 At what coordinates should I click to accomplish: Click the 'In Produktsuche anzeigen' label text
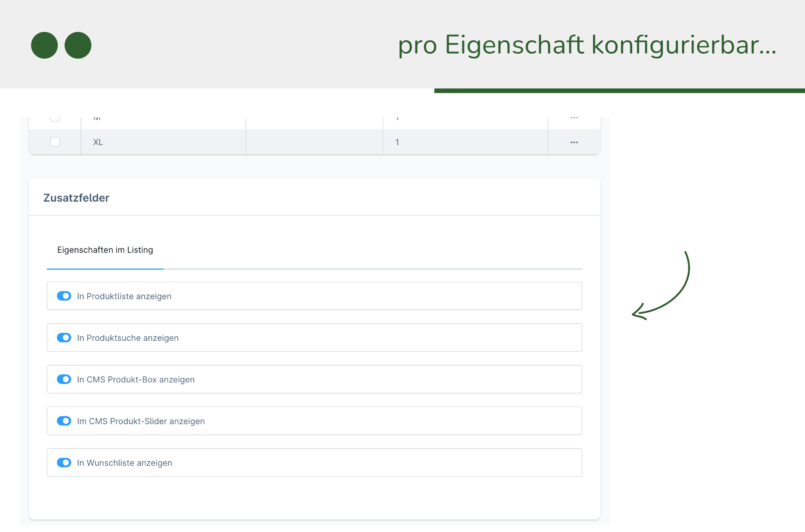[x=128, y=338]
